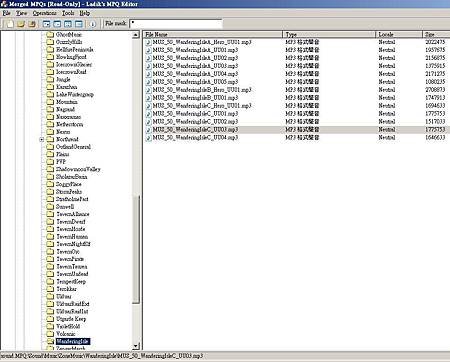450x362 pixels.
Task: Open the View menu
Action: pyautogui.click(x=21, y=13)
